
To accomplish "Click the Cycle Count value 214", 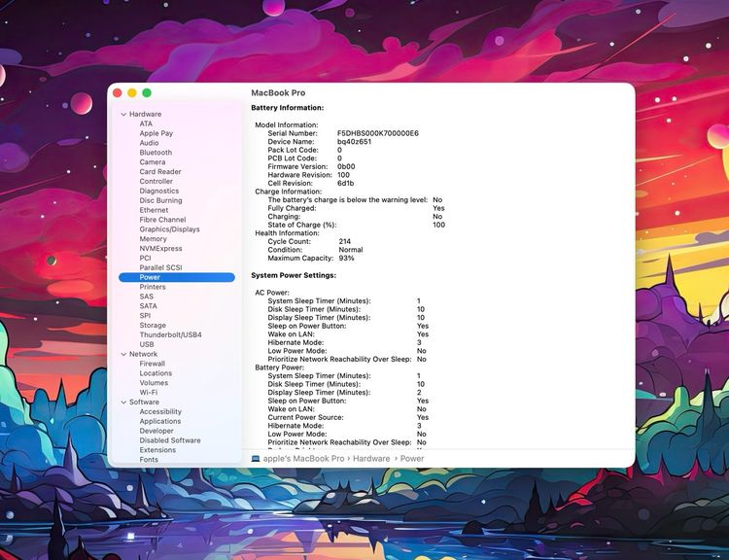I will [x=345, y=241].
